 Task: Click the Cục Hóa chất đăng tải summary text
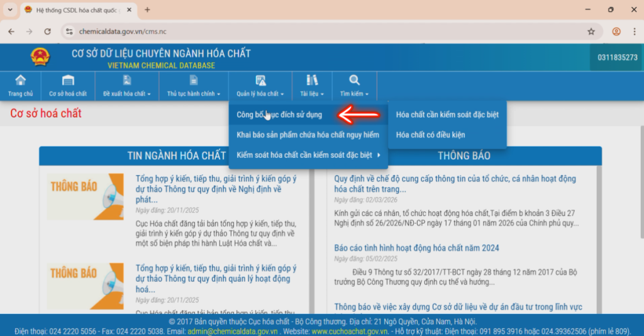pos(216,233)
